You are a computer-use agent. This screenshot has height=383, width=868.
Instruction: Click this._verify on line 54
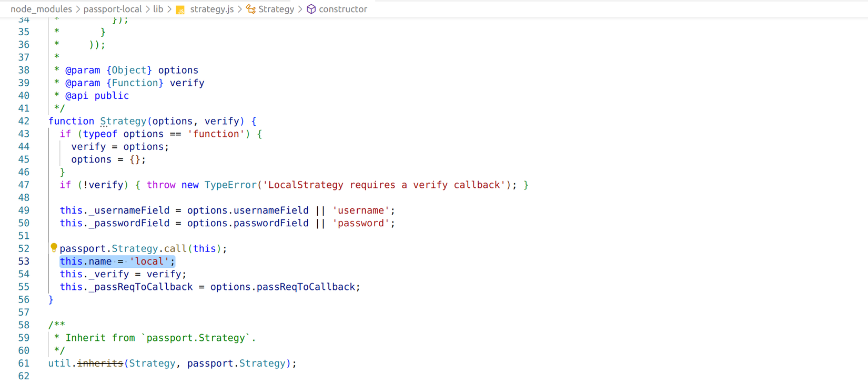[94, 274]
